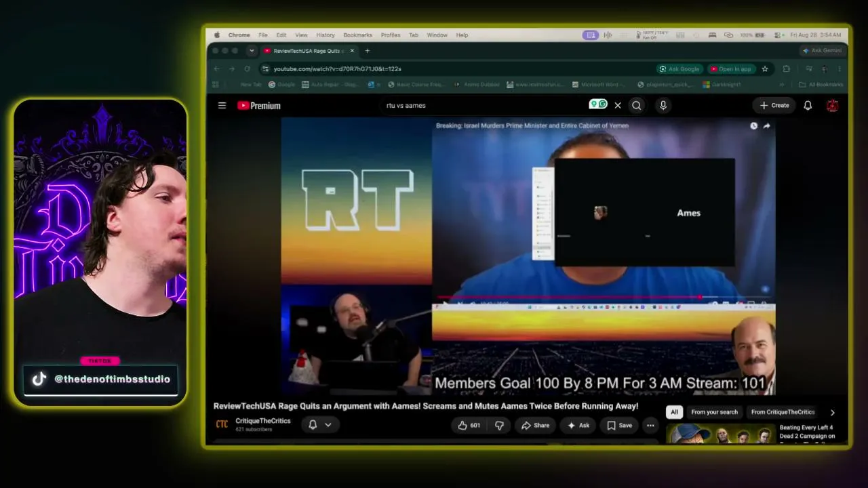Open more actions ellipsis below video

650,425
